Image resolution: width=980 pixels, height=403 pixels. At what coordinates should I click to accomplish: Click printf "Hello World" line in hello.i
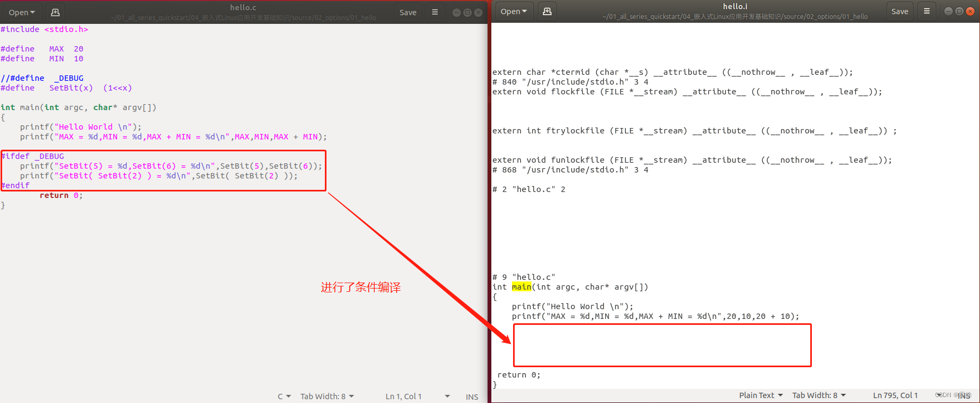click(x=572, y=306)
